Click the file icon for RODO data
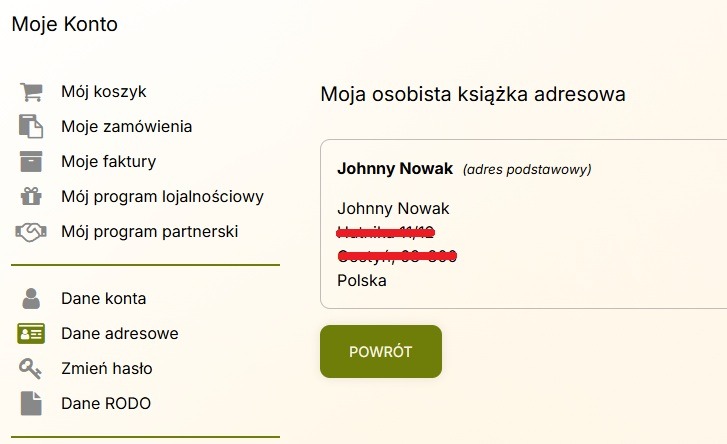Viewport: 727px width, 444px height. pos(31,403)
